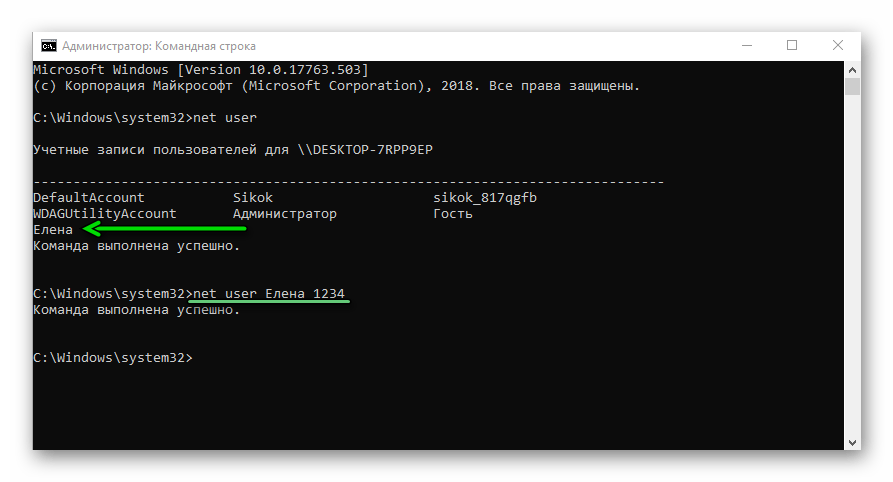Maximize the Командная строка window

[792, 46]
